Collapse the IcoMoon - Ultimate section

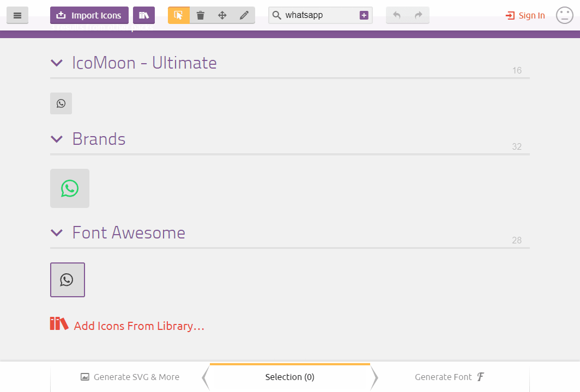coord(57,63)
